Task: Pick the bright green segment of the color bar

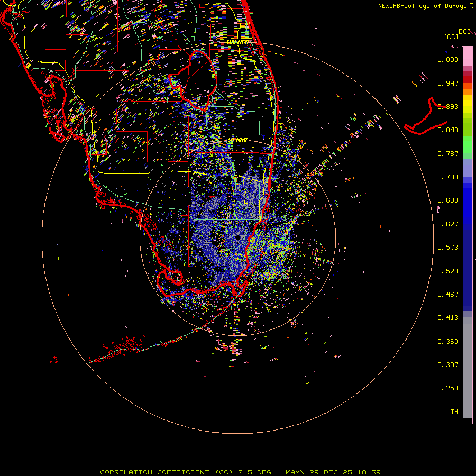Action: click(467, 144)
